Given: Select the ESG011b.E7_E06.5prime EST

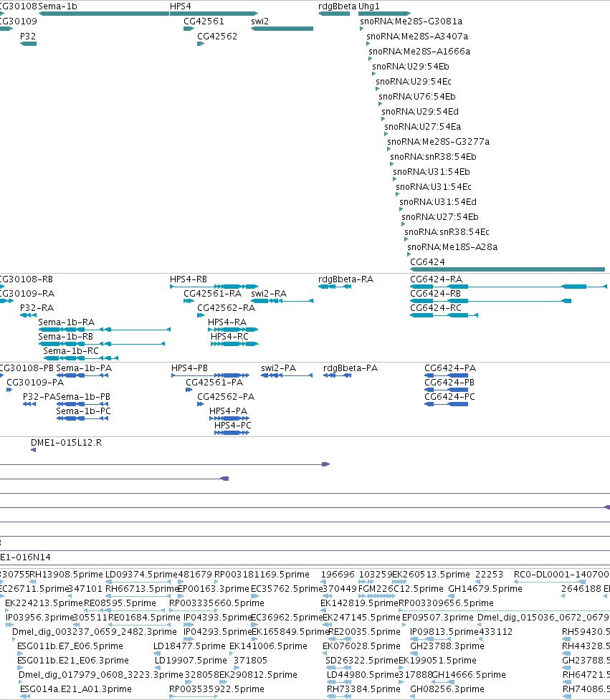Looking at the screenshot, I should coord(22,653).
